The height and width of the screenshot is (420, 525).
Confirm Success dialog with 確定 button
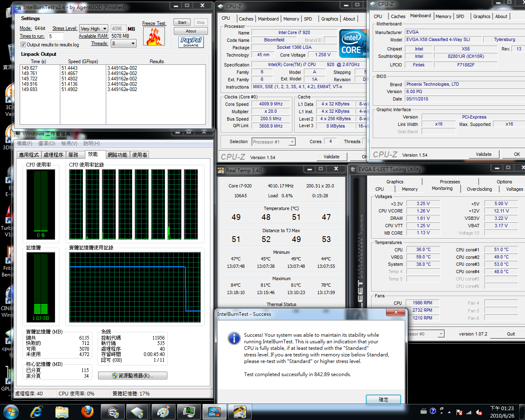coord(383,399)
